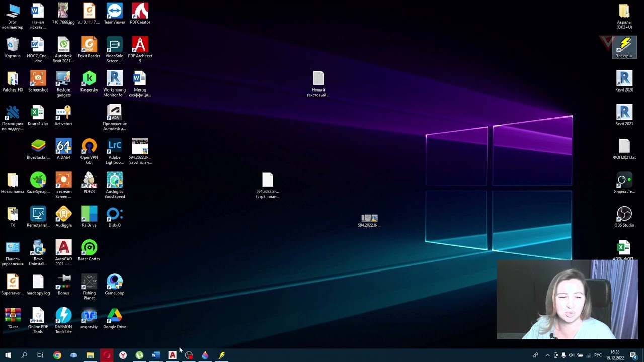Viewport: 644px width, 362px height.
Task: Open File Explorer from the taskbar
Action: click(x=90, y=355)
